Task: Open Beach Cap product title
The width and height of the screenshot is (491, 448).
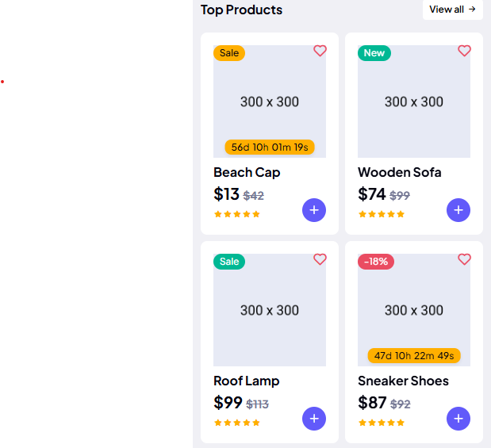Action: (x=247, y=172)
